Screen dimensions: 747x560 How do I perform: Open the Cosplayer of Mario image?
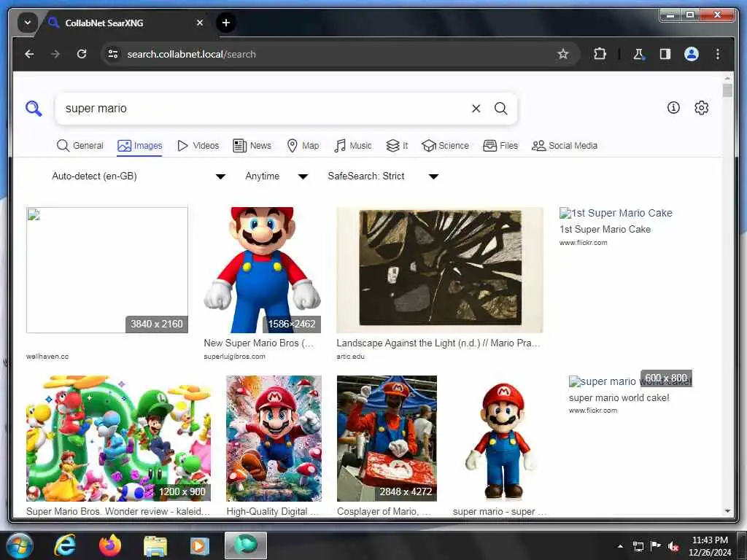(387, 438)
